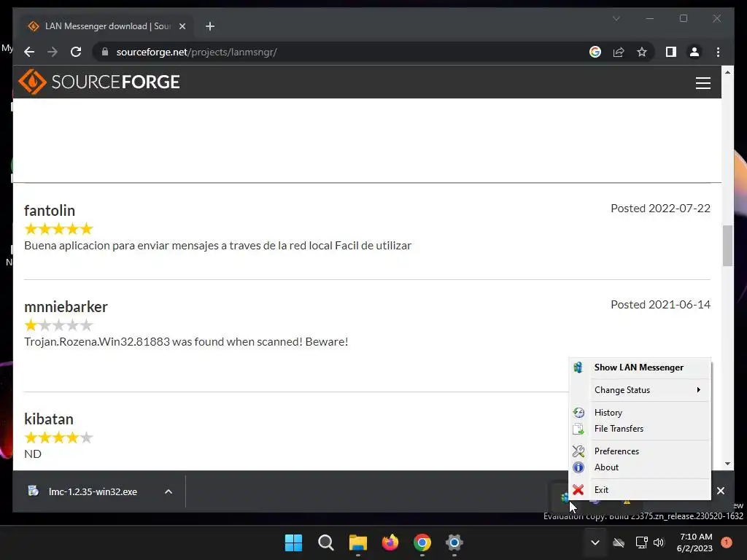Show hidden tray icons chevron
747x560 pixels.
pyautogui.click(x=595, y=542)
